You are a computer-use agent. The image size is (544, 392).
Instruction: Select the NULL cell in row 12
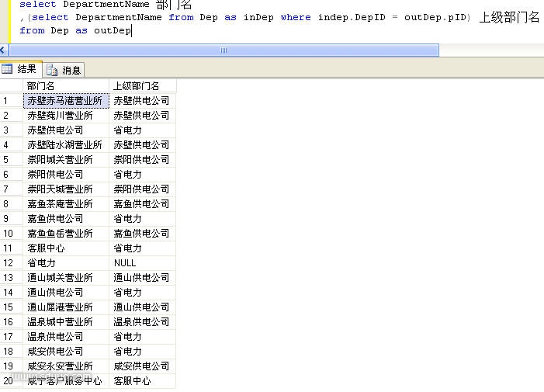pyautogui.click(x=143, y=263)
